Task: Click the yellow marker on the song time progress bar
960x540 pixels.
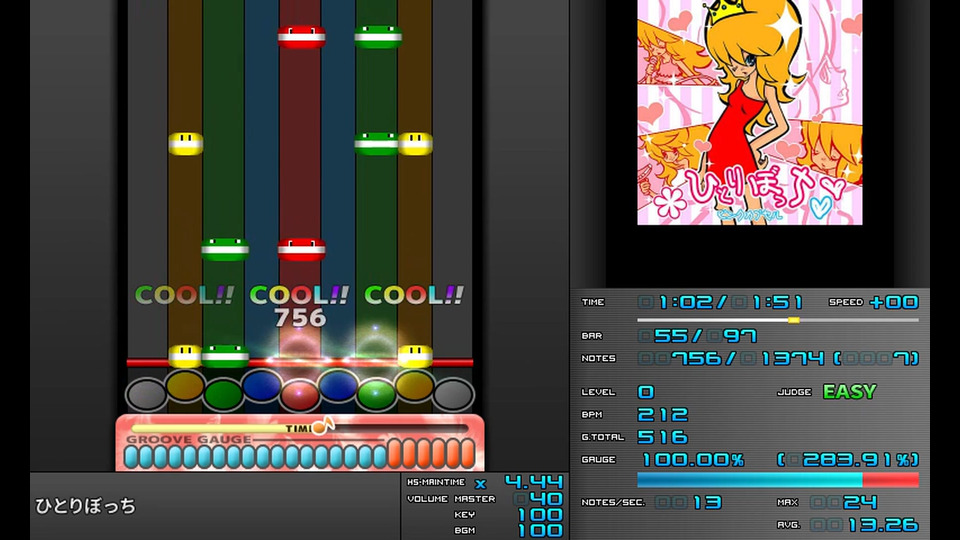Action: [793, 320]
